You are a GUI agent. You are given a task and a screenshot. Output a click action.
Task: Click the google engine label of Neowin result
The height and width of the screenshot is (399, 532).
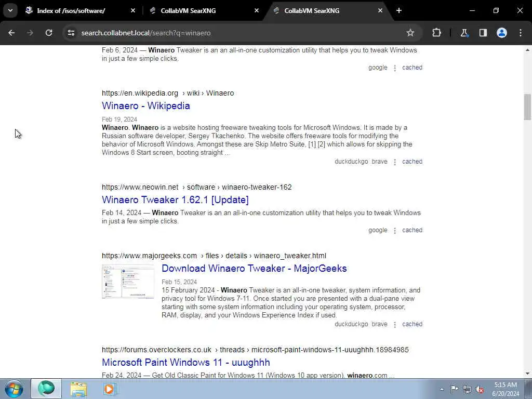coord(378,230)
